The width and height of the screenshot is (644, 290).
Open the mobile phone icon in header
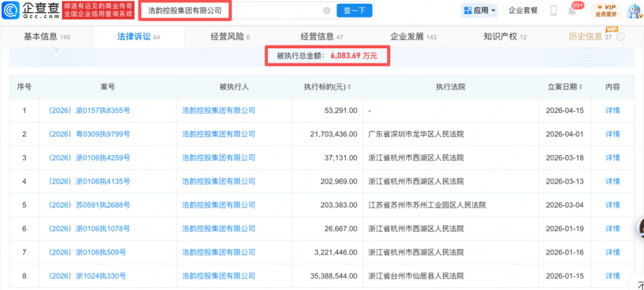(553, 11)
